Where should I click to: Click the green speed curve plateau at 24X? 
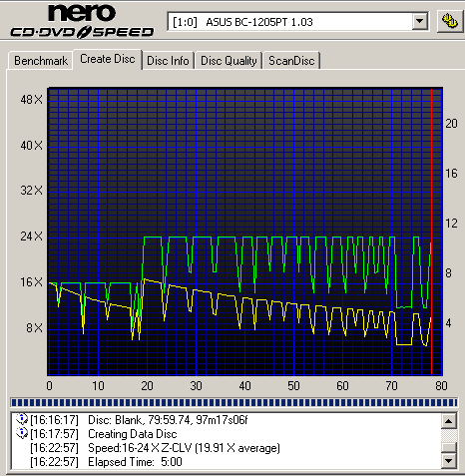pos(153,238)
